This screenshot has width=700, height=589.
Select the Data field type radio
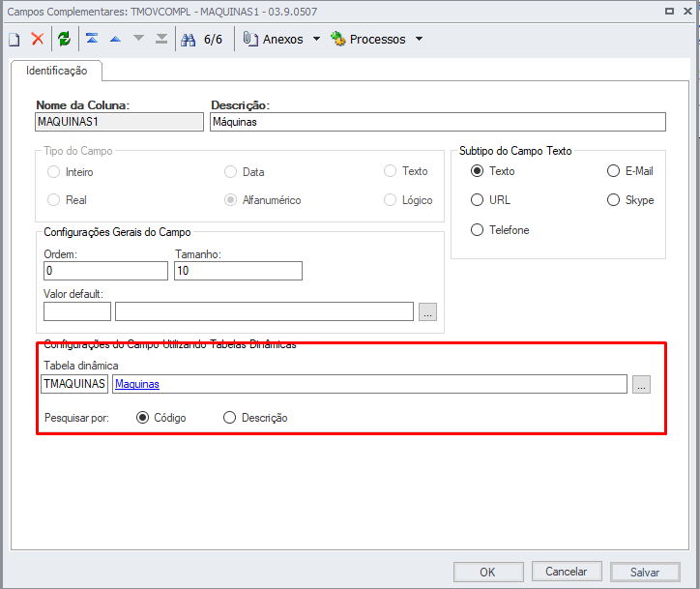tap(230, 172)
